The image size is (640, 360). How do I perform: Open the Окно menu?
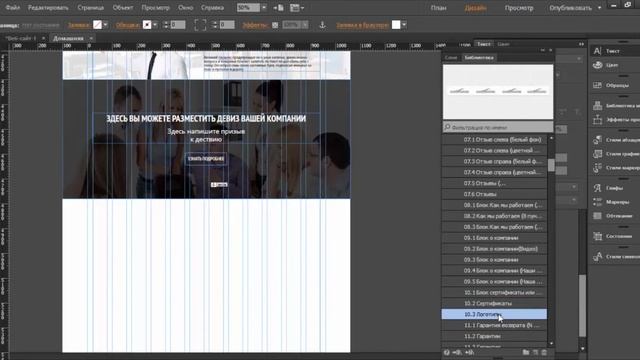[186, 8]
